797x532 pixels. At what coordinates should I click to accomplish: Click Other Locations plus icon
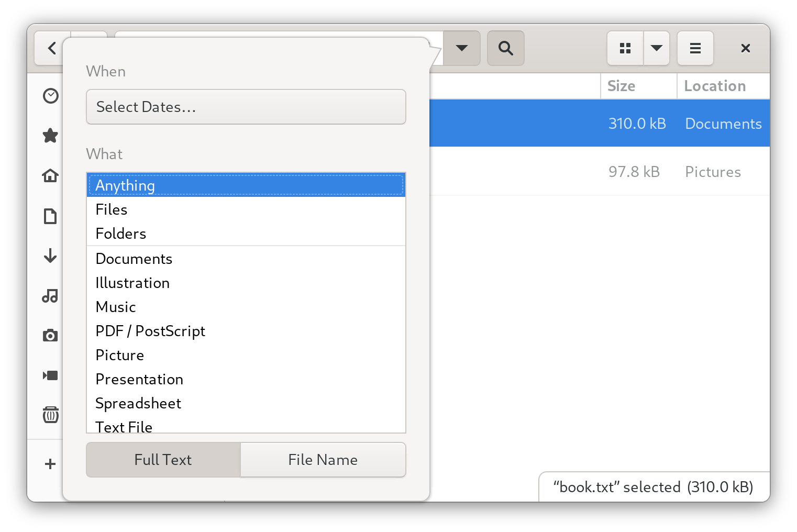point(50,464)
